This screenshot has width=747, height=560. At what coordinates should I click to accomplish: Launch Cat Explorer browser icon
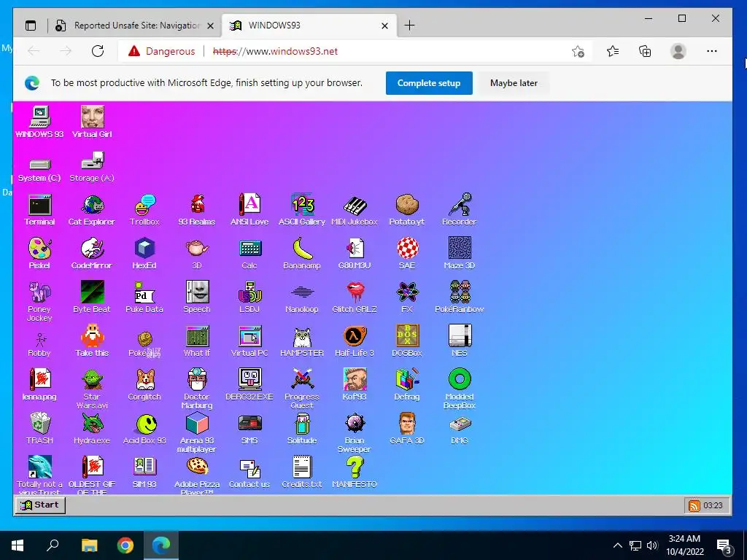coord(92,209)
